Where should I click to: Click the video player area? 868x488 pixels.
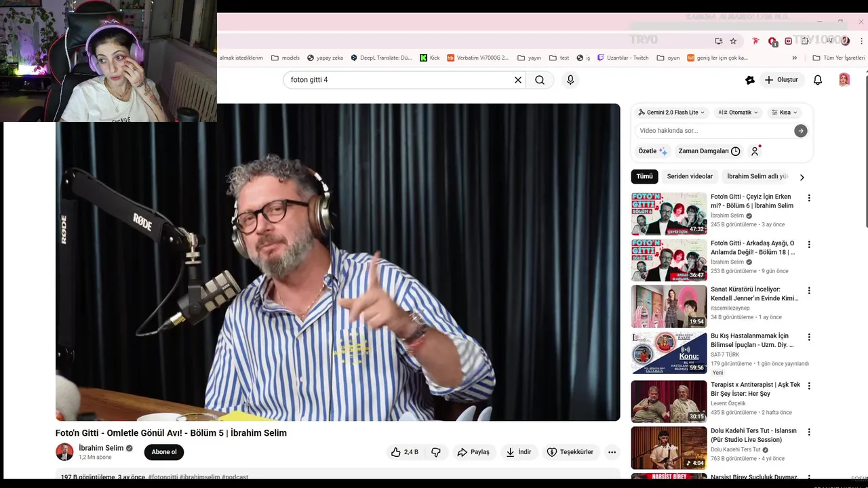tap(338, 262)
